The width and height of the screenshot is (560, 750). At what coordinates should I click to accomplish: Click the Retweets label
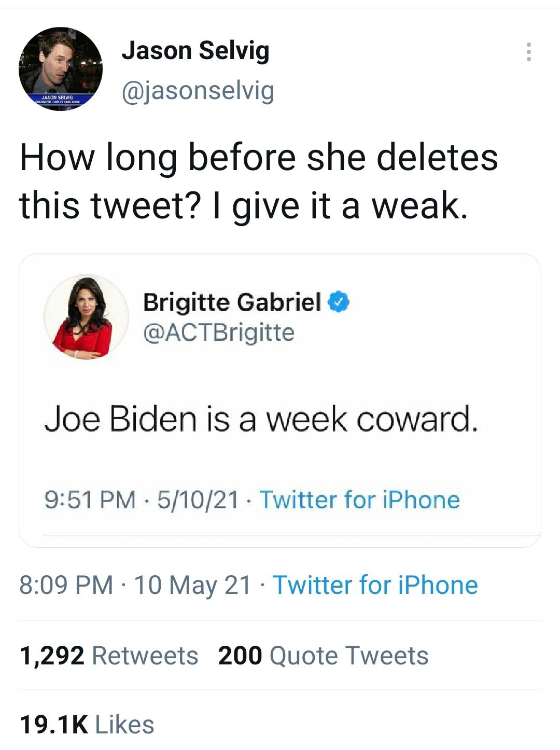pyautogui.click(x=145, y=655)
